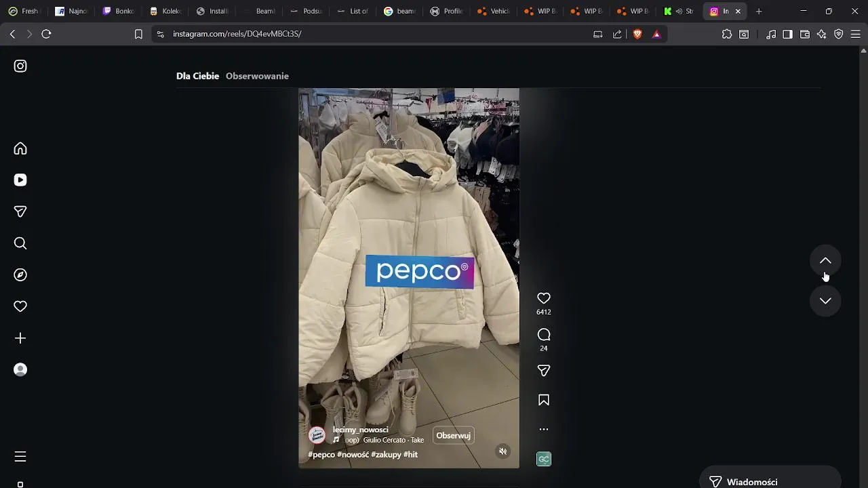Click the #nowość hashtag

pyautogui.click(x=353, y=455)
